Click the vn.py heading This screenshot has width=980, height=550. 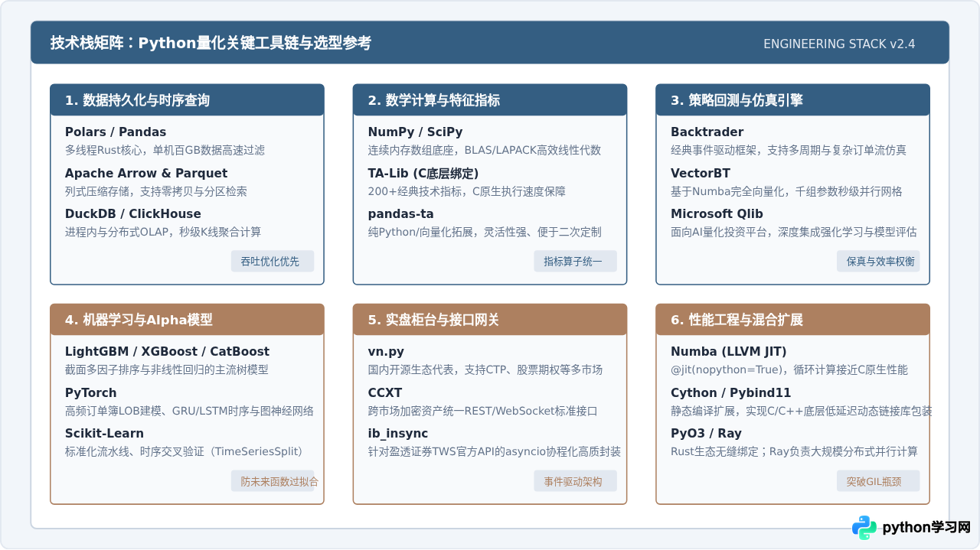pos(386,352)
